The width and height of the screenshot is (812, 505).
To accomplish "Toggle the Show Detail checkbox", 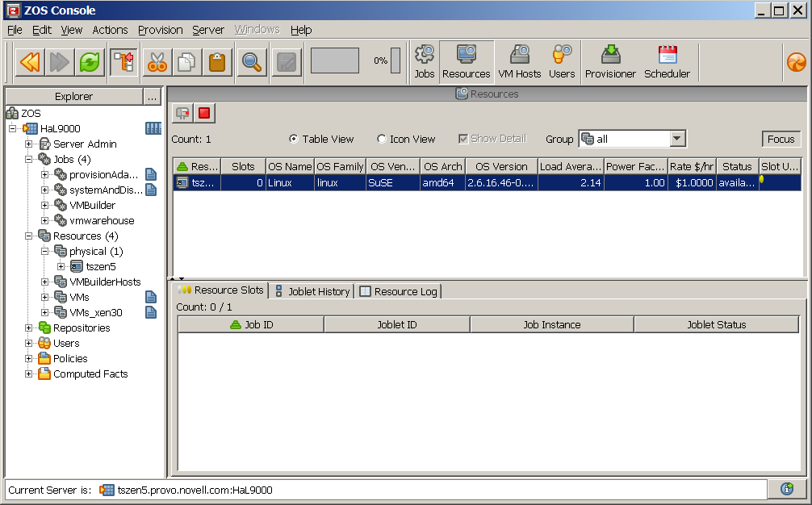I will click(463, 139).
